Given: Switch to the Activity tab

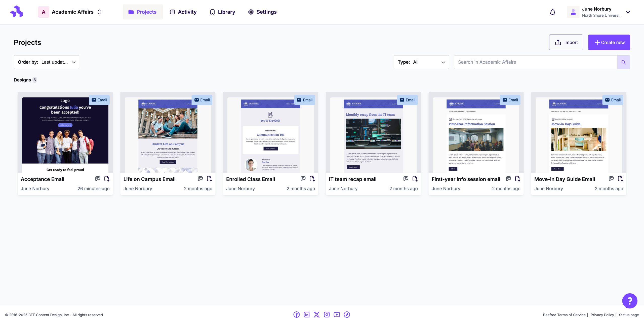Looking at the screenshot, I should point(183,12).
